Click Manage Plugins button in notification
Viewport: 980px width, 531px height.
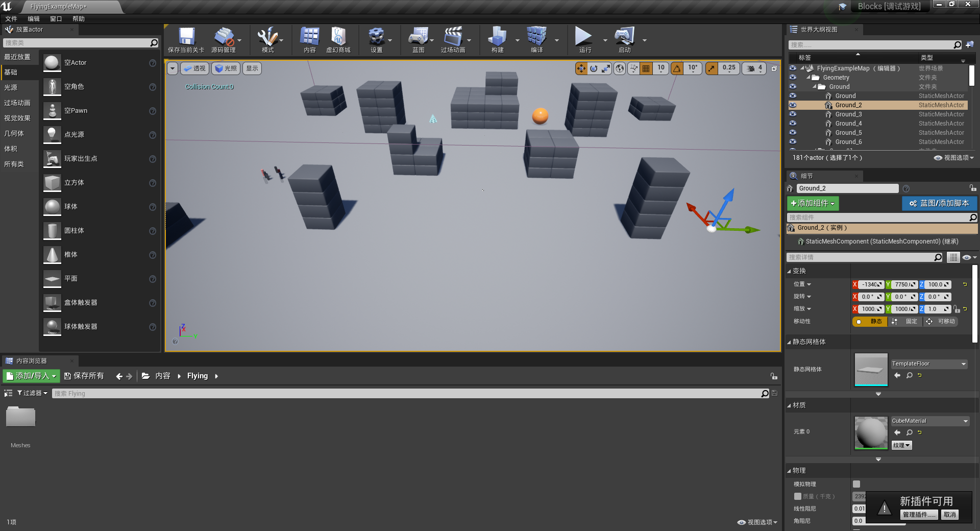tap(919, 515)
